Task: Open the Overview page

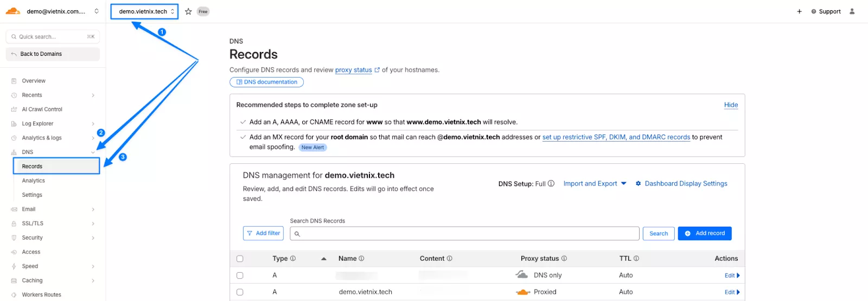Action: coord(34,81)
